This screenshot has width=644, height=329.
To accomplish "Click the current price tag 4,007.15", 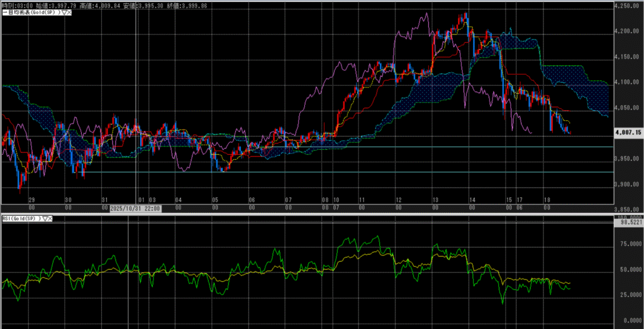I will (628, 133).
